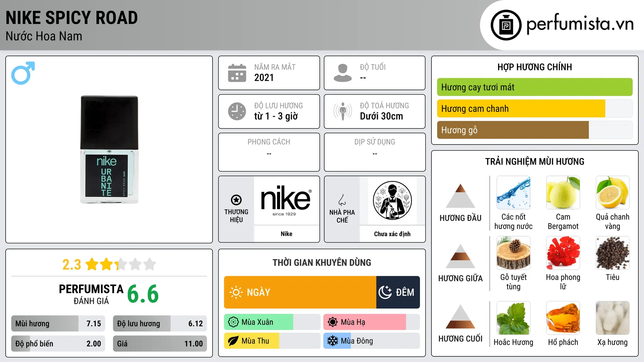Viewport: 644px width, 362px height.
Task: Click the flower icon for Mùa Xuân
Action: tap(233, 322)
